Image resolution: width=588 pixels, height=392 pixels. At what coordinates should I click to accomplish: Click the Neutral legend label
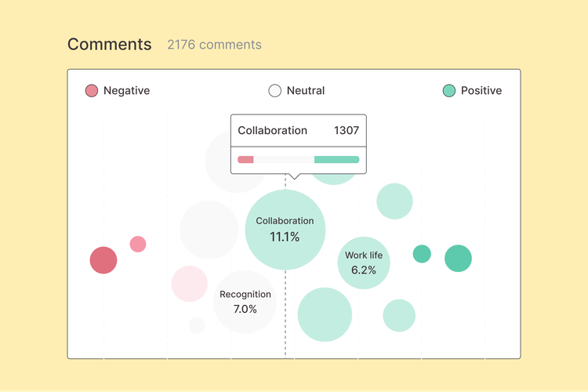306,91
